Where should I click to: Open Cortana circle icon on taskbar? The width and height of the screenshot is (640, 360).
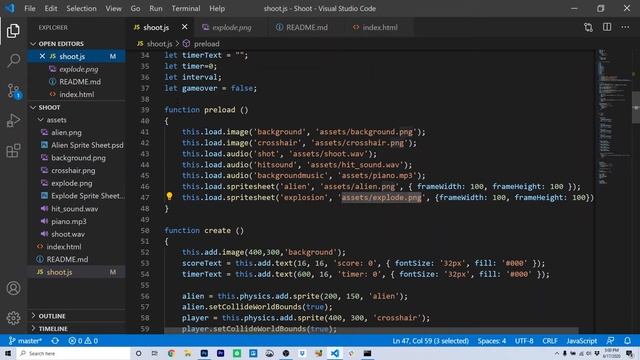tap(138, 353)
